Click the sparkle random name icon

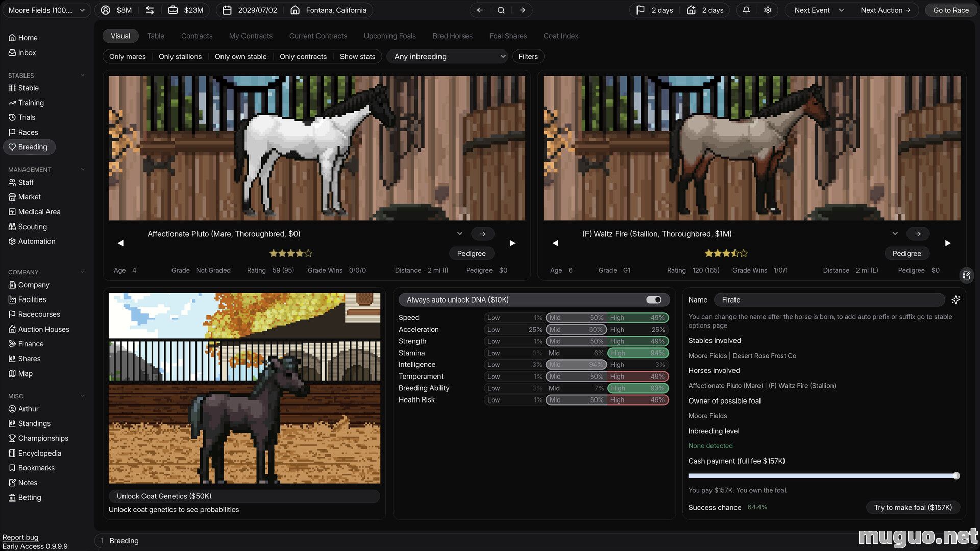tap(955, 300)
